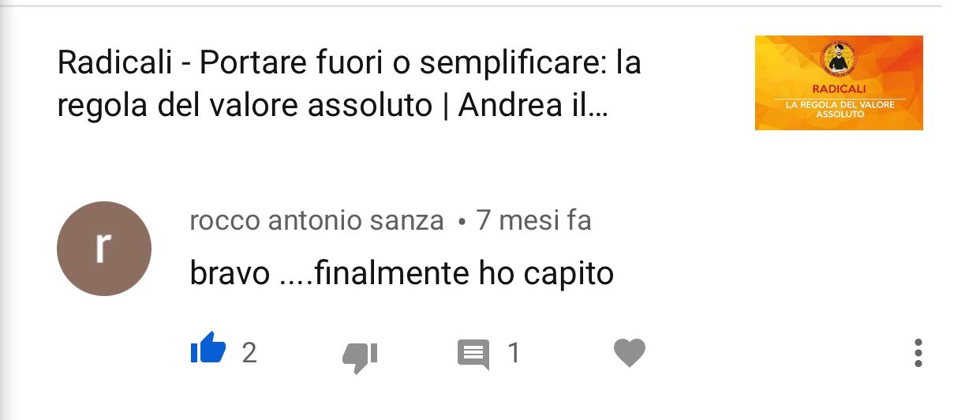980x420 pixels.
Task: Click the red "RADICALI" heading in thumbnail
Action: (839, 89)
